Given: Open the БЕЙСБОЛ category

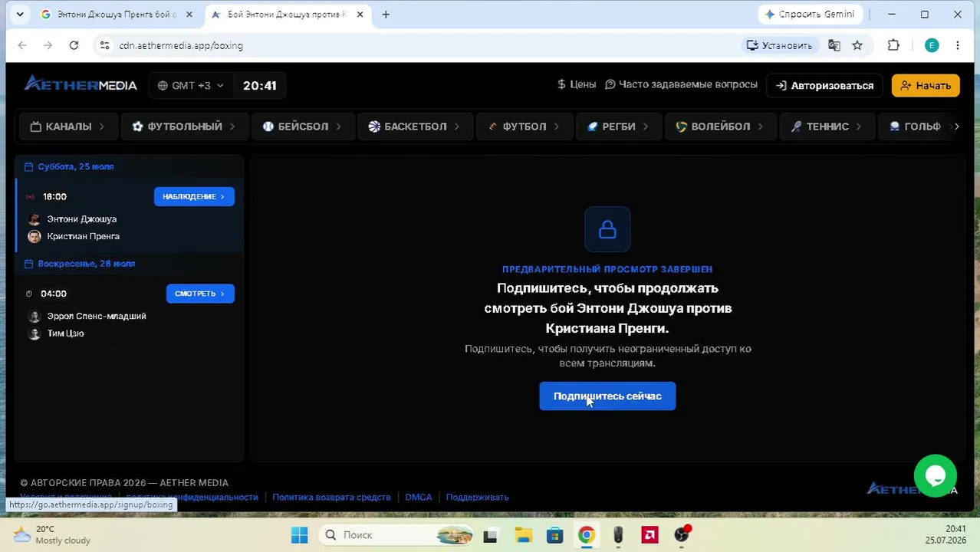Looking at the screenshot, I should click(x=301, y=127).
